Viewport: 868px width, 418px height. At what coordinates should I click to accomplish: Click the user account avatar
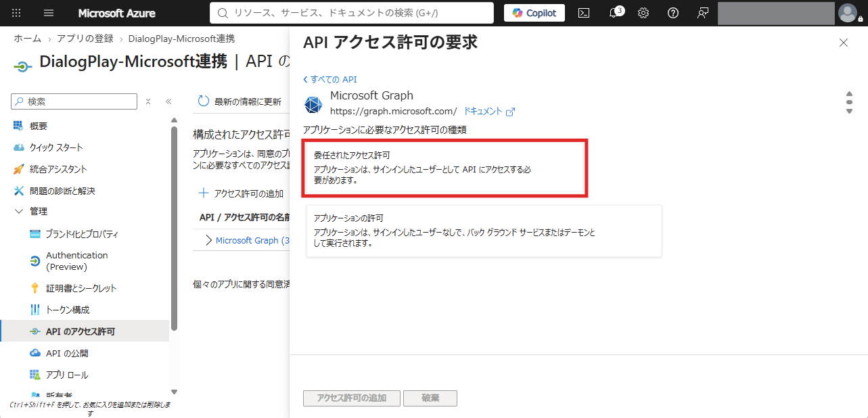pyautogui.click(x=847, y=13)
